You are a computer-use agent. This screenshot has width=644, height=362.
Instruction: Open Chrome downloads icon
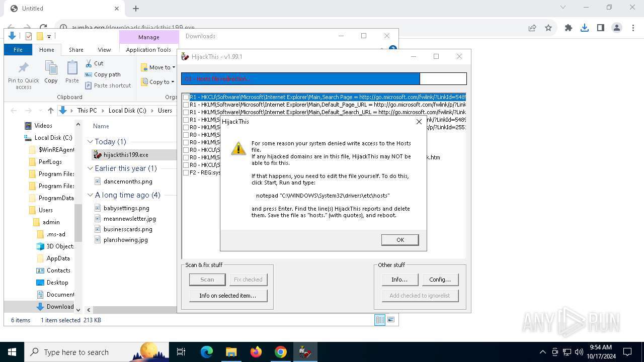coord(585,28)
